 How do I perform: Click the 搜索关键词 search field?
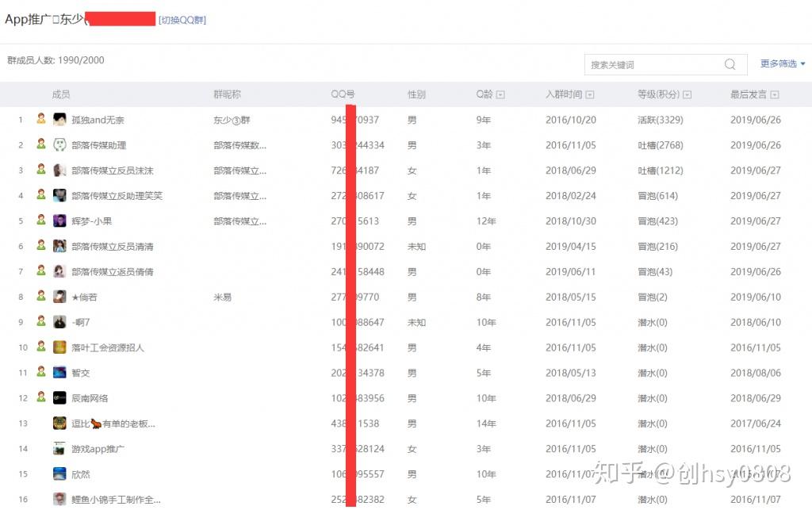point(665,65)
